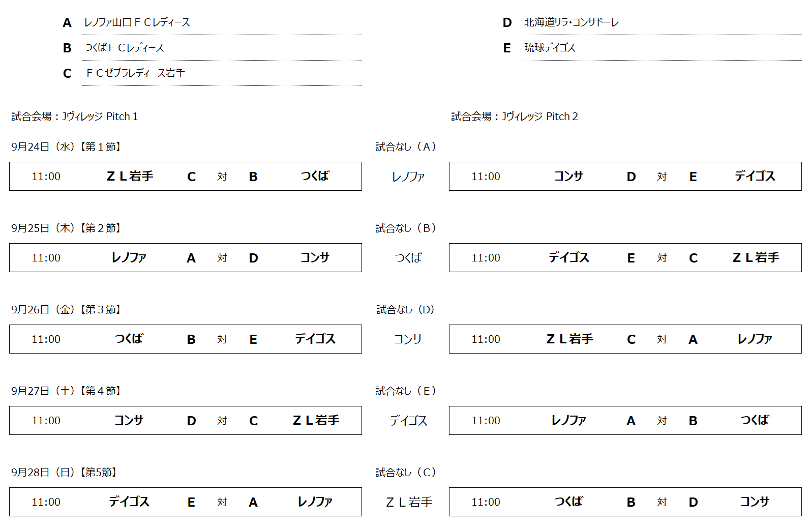Select the bye team name ＺＬ岩手 in round 5
Screen dimensions: 812x527
tap(409, 503)
